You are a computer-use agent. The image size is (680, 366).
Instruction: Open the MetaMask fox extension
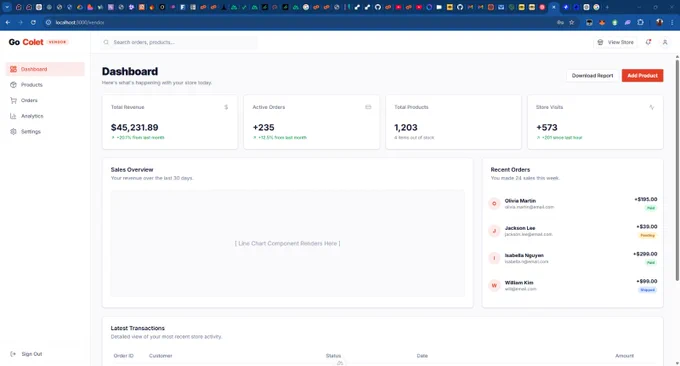[602, 22]
